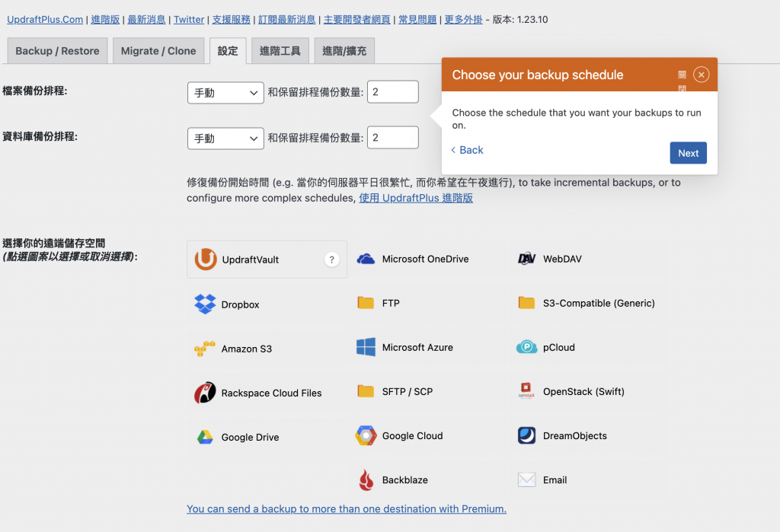Image resolution: width=780 pixels, height=532 pixels.
Task: Focus the file backup retain count field
Action: click(392, 92)
